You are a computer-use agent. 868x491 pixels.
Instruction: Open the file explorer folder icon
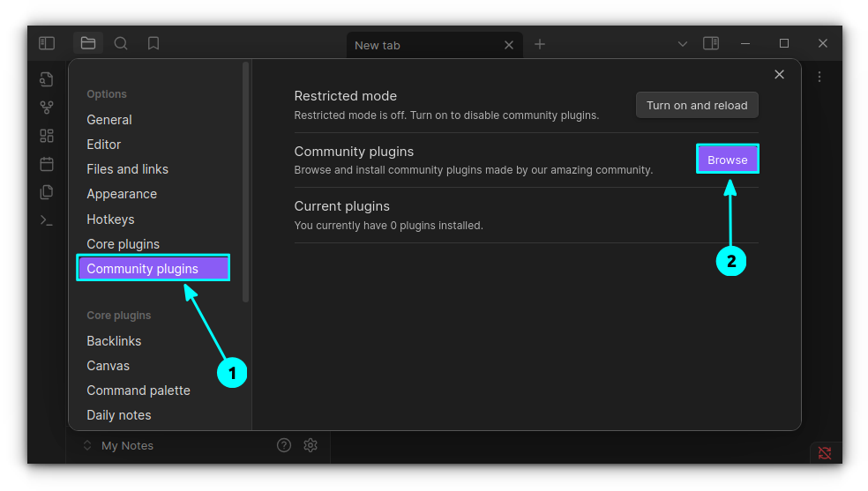click(x=88, y=43)
